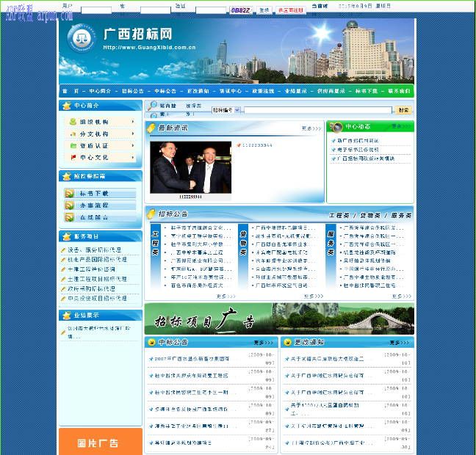This screenshot has width=476, height=455.
Task: Click the handshake news photo thumbnail
Action: pyautogui.click(x=191, y=167)
